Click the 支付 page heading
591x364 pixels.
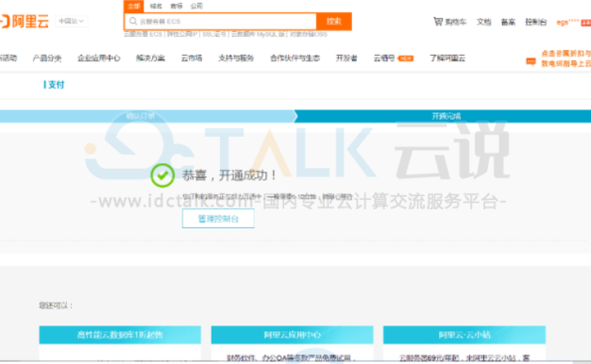[56, 85]
